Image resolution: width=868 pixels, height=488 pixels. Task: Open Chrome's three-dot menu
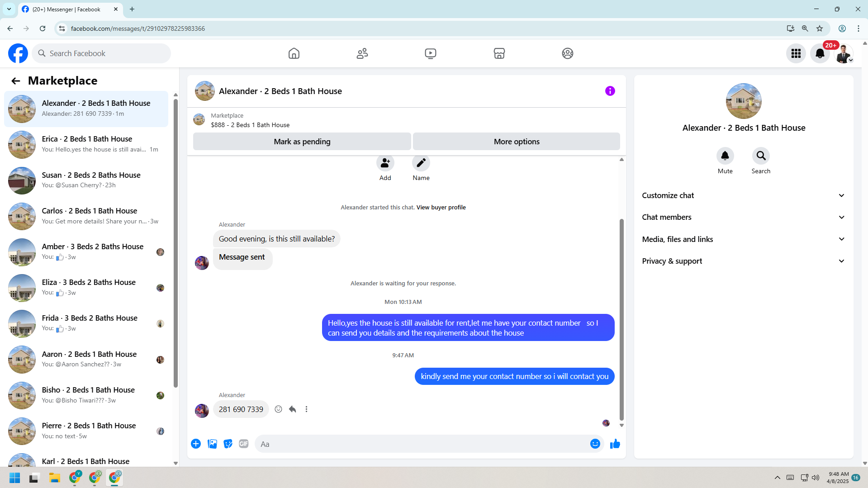coord(858,28)
